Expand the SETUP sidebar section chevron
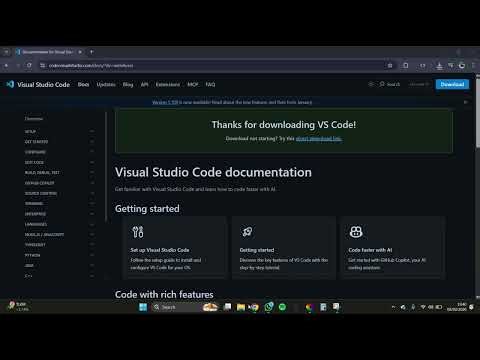The image size is (480, 360). click(x=92, y=131)
